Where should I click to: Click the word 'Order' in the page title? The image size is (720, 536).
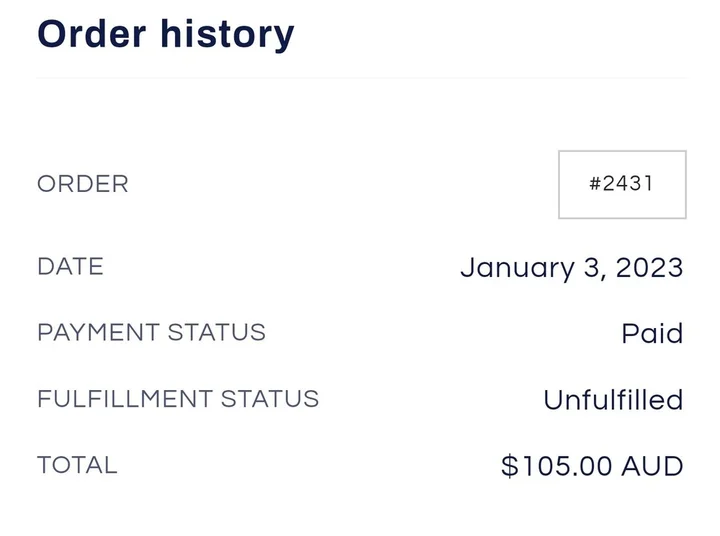88,33
